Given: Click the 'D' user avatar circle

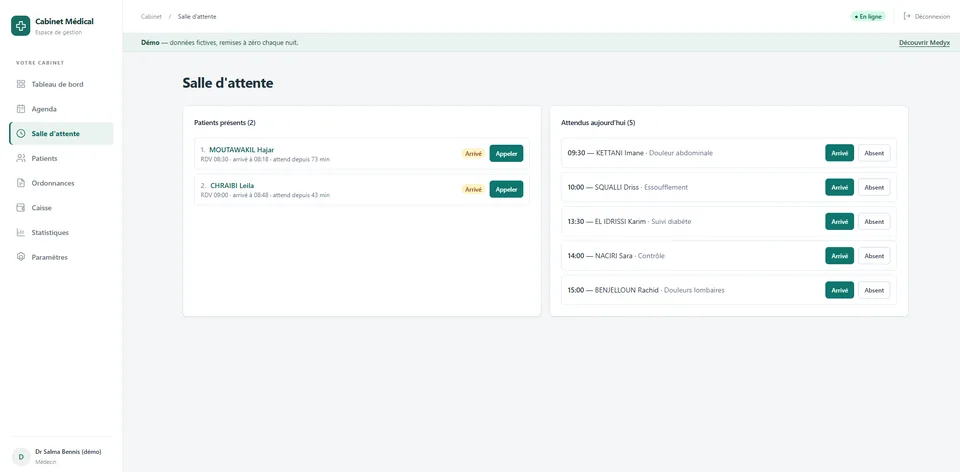Looking at the screenshot, I should pos(21,457).
